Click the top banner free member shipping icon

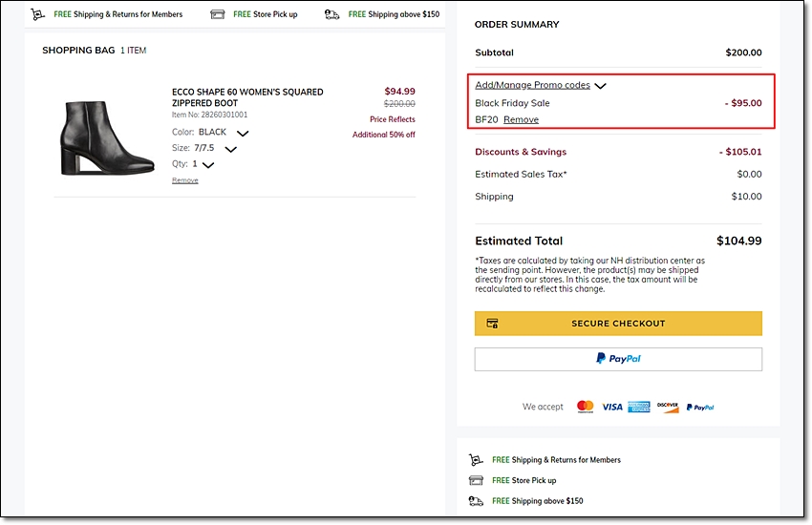coord(37,14)
